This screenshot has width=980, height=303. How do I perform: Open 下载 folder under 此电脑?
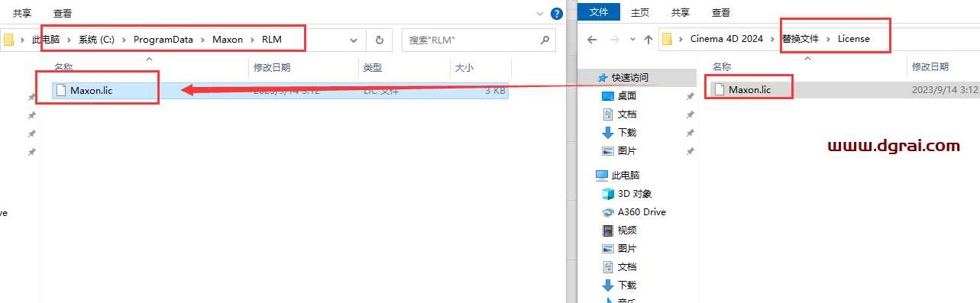(x=627, y=285)
